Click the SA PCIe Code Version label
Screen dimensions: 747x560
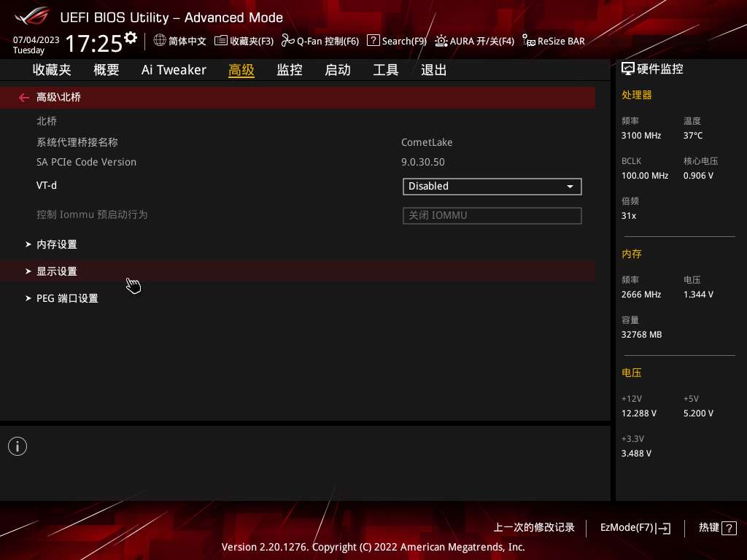tap(86, 162)
